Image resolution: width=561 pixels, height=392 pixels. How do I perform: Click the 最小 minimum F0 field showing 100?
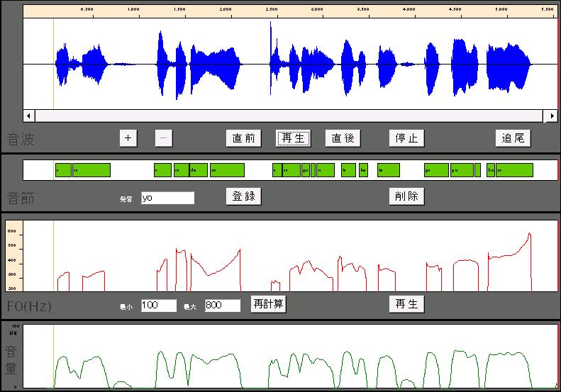coord(158,306)
